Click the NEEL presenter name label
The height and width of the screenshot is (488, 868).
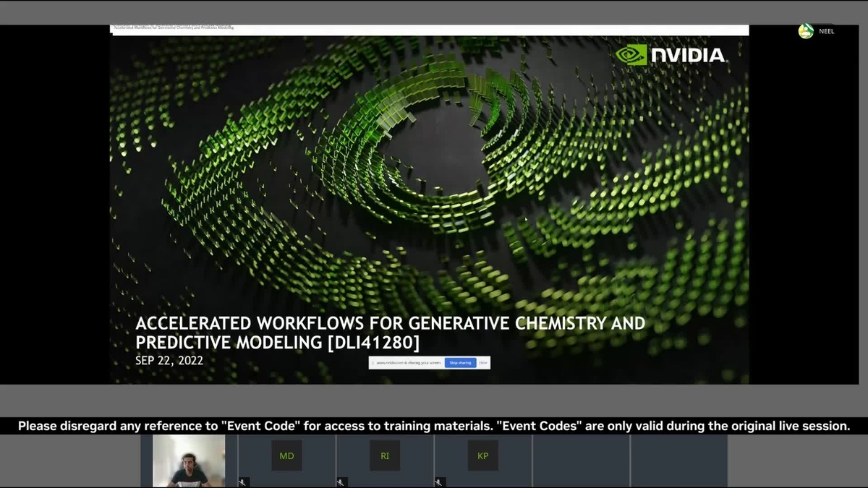827,31
